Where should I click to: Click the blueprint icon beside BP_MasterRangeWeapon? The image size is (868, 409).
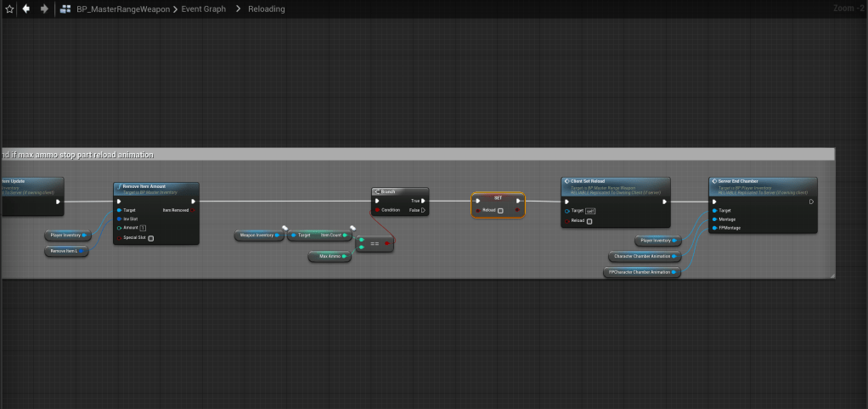66,9
